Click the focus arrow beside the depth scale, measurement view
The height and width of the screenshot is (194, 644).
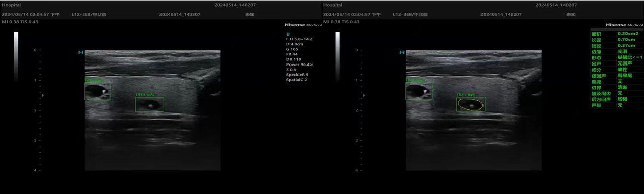364,95
